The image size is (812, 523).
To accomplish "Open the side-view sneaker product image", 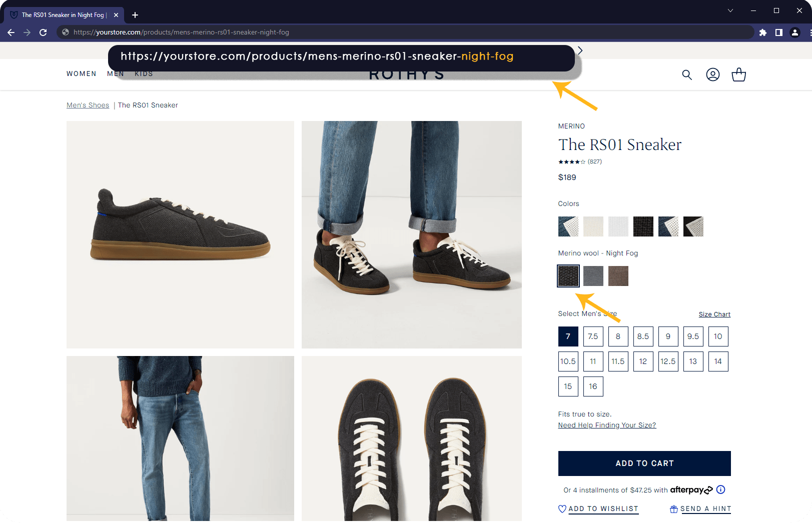I will point(180,234).
